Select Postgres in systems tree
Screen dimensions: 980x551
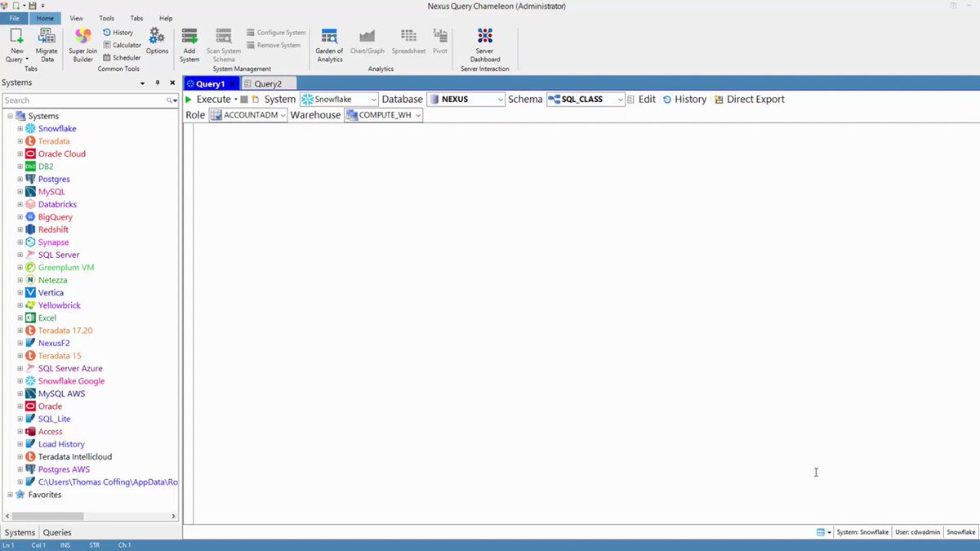tap(54, 180)
